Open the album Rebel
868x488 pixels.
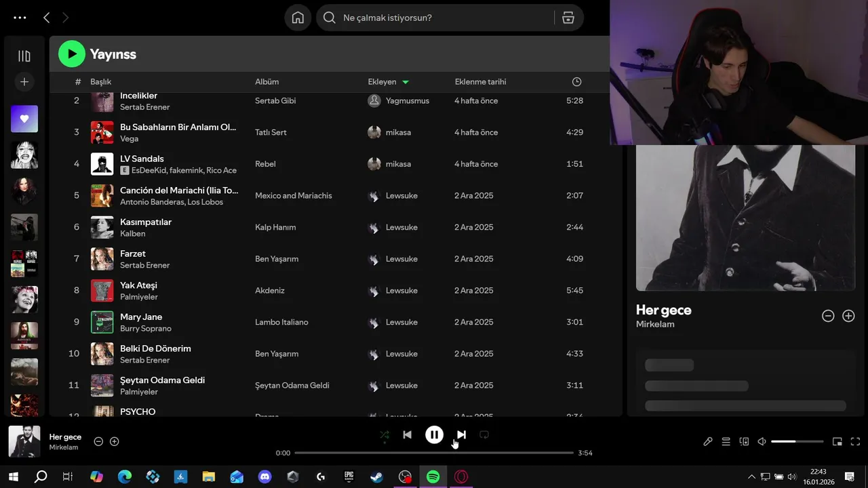265,164
